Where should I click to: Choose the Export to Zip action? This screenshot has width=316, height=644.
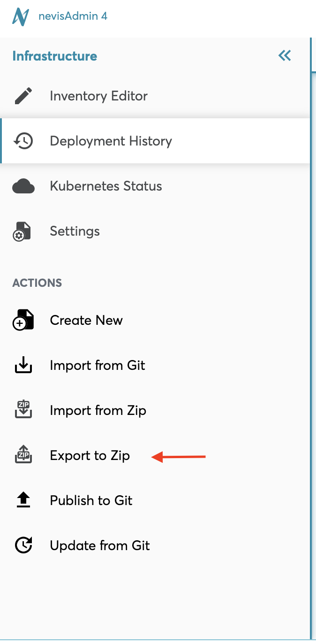pyautogui.click(x=90, y=456)
